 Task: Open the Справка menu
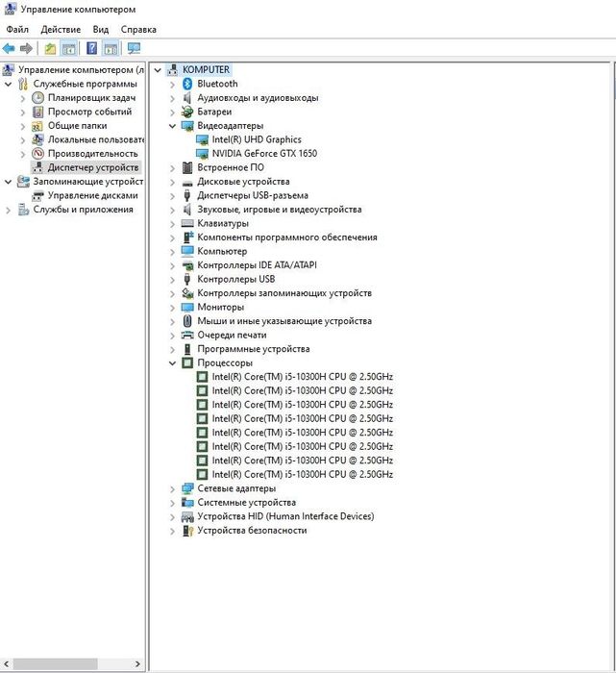138,30
